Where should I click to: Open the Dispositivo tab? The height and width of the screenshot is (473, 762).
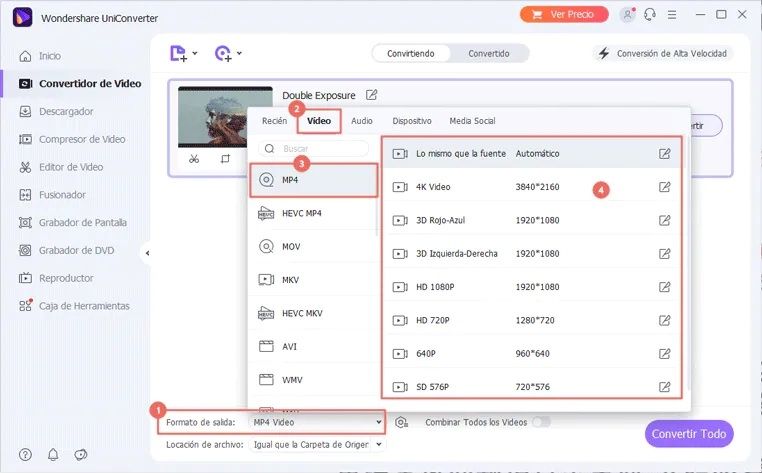click(411, 121)
